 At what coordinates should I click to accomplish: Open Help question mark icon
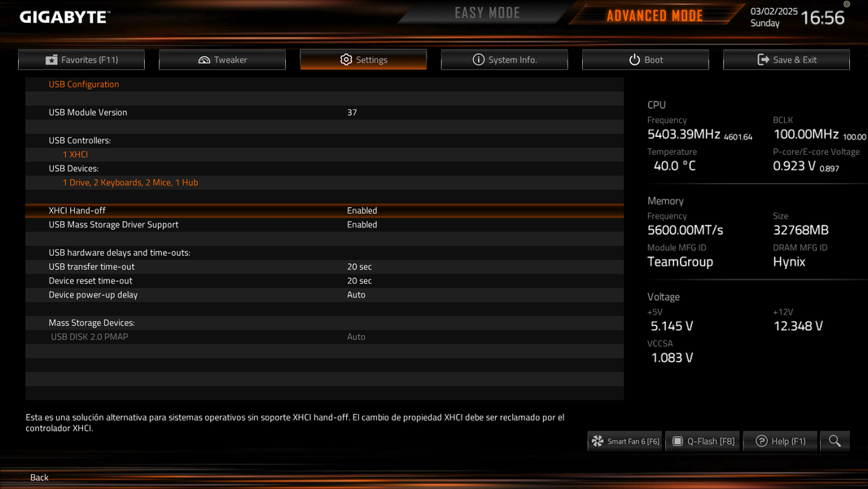point(761,441)
